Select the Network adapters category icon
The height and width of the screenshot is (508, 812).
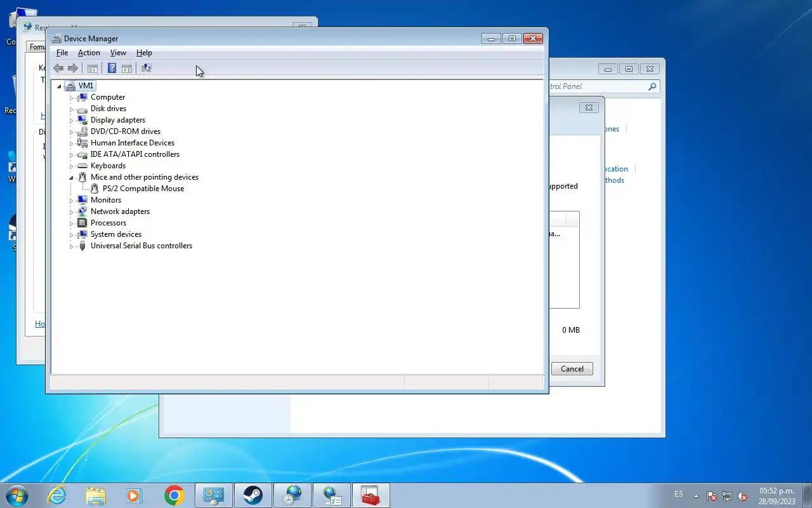pos(82,211)
